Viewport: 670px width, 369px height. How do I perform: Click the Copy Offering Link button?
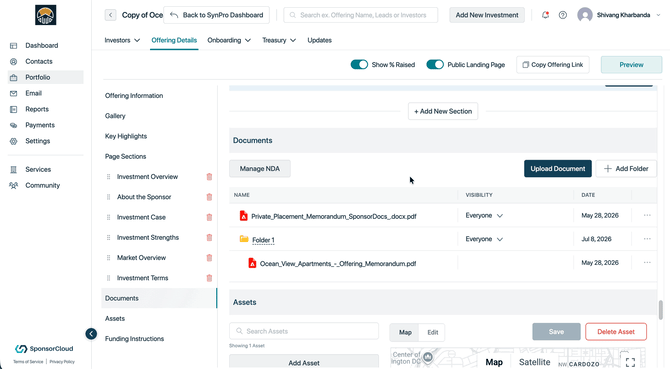(x=552, y=64)
